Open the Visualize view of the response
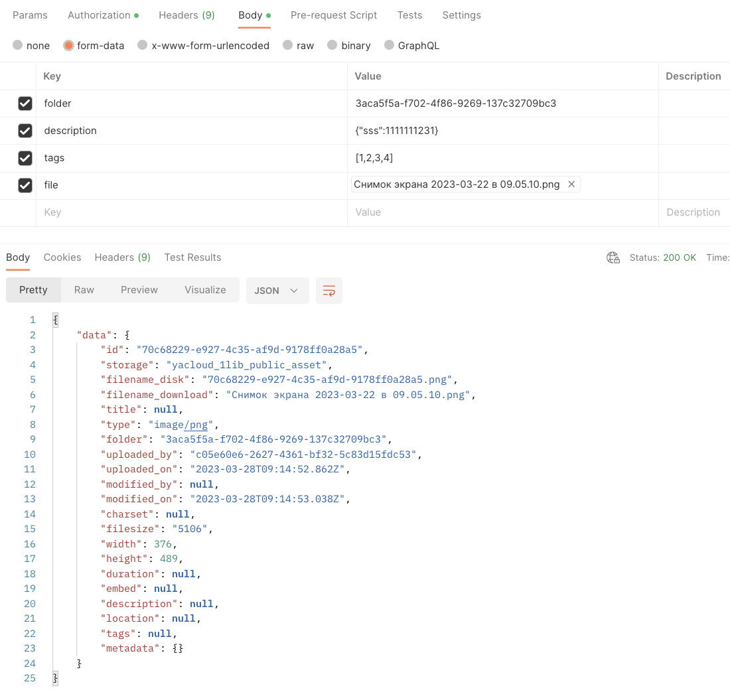 pyautogui.click(x=205, y=290)
